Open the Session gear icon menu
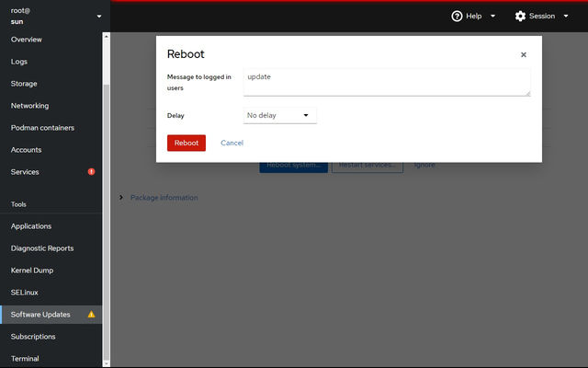The image size is (588, 368). point(520,17)
